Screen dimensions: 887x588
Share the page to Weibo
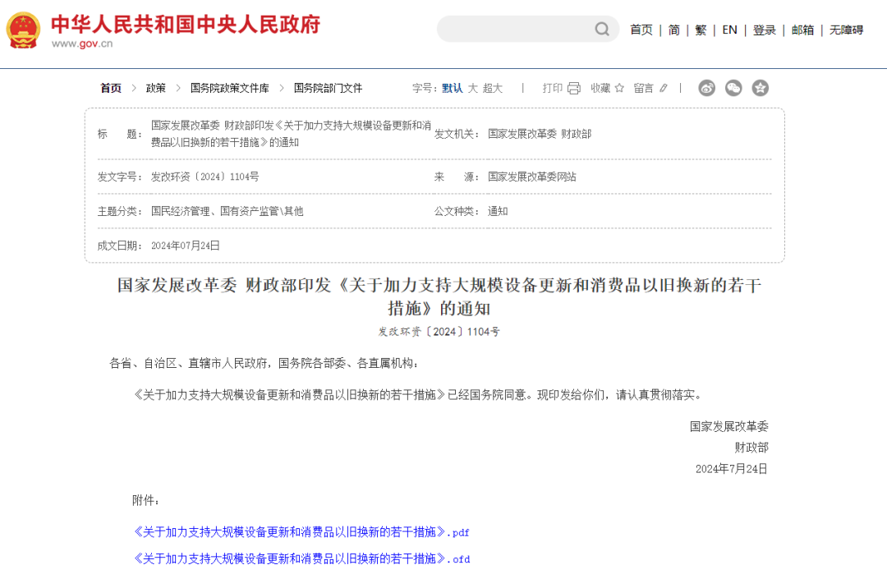[706, 88]
